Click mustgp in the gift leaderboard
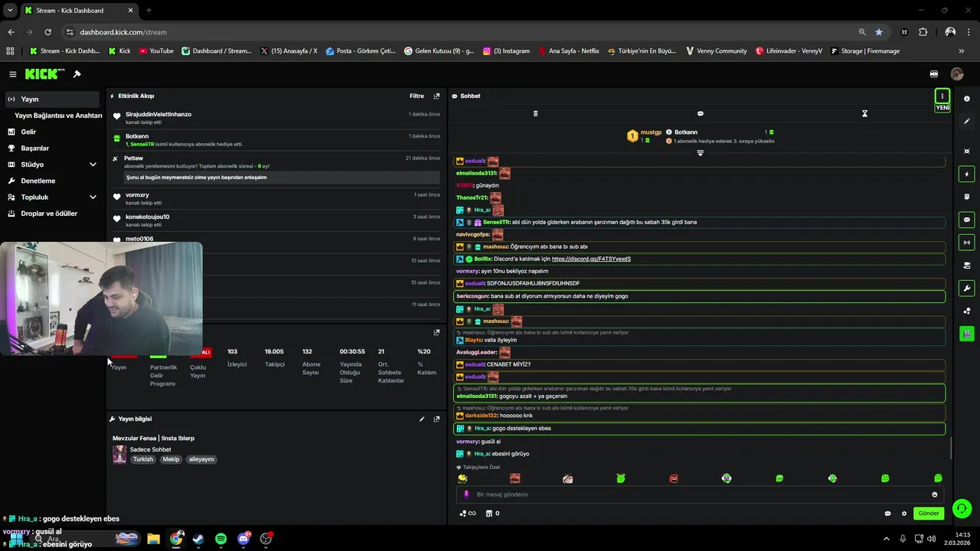The width and height of the screenshot is (980, 551). pyautogui.click(x=651, y=132)
